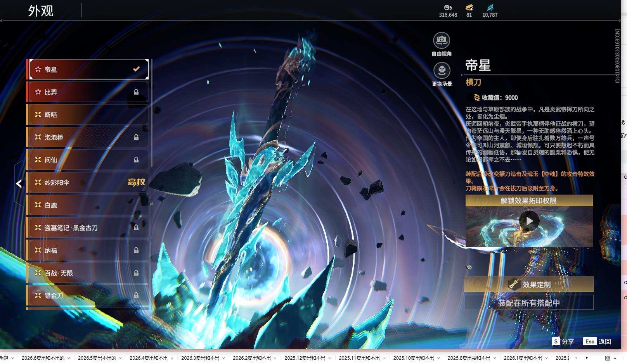Click the 收藏值 collection value icon
This screenshot has height=364, width=627.
pyautogui.click(x=477, y=98)
